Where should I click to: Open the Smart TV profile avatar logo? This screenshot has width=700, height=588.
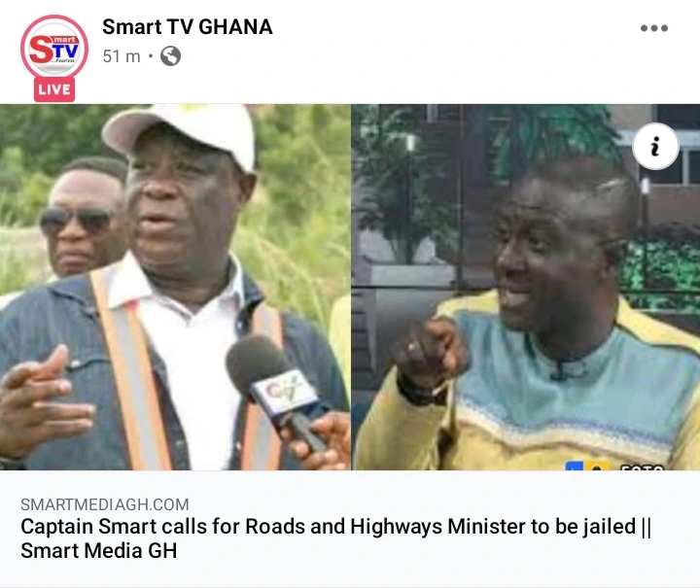coord(54,49)
